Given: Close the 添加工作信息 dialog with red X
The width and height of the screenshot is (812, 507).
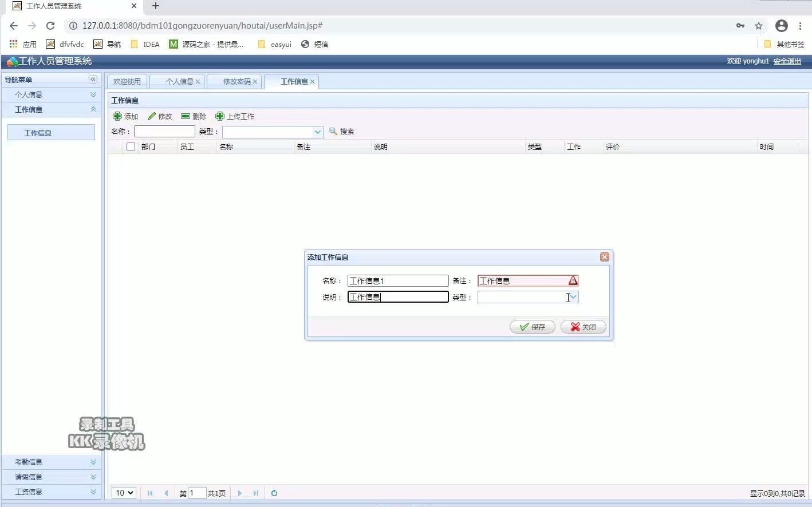Looking at the screenshot, I should (x=604, y=257).
